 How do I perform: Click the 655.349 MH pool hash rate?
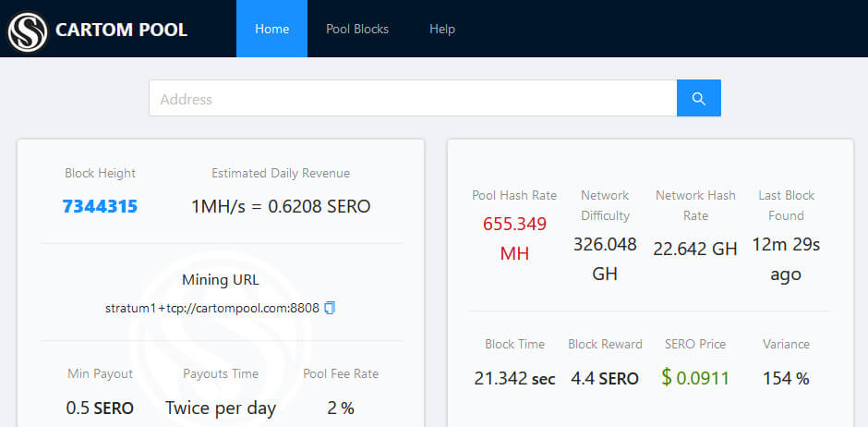point(514,238)
